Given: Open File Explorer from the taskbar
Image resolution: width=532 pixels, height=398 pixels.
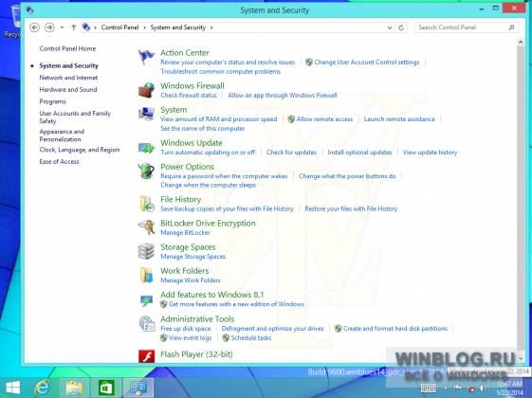Looking at the screenshot, I should [x=74, y=388].
